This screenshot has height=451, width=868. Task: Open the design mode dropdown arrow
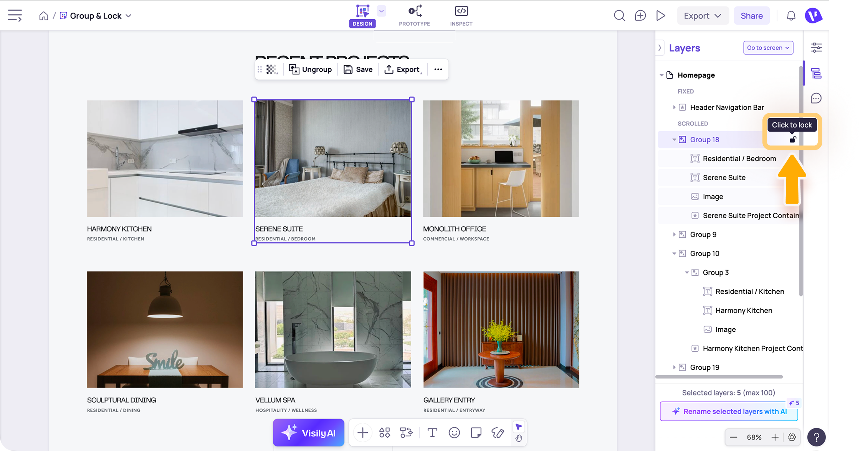381,11
